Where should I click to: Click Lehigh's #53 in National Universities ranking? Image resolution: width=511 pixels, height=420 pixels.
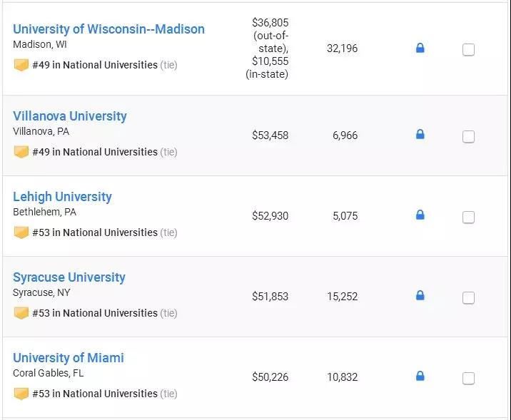click(x=94, y=232)
